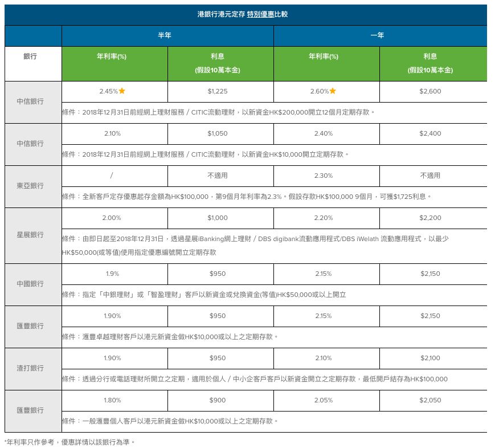The image size is (499, 448).
Task: Click the star icon beside 2.60%
Action: 333,91
